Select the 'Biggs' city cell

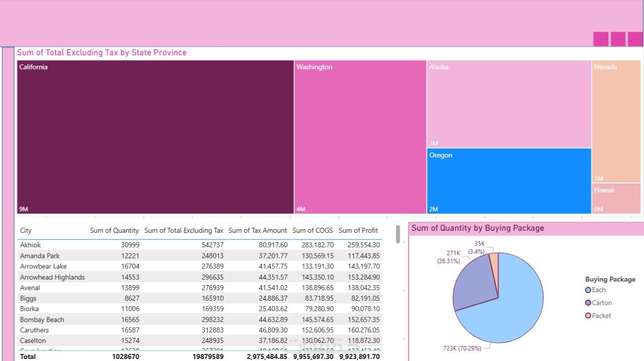tap(28, 298)
